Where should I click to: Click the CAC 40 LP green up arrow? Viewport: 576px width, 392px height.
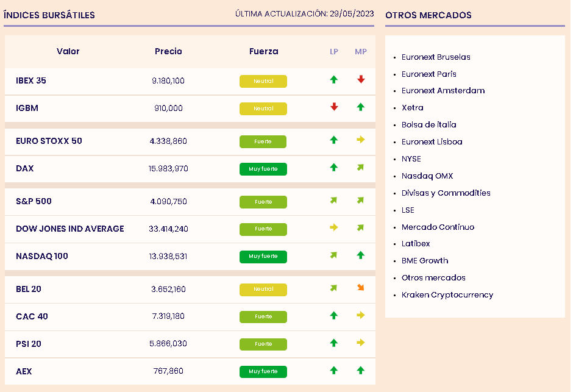[333, 315]
